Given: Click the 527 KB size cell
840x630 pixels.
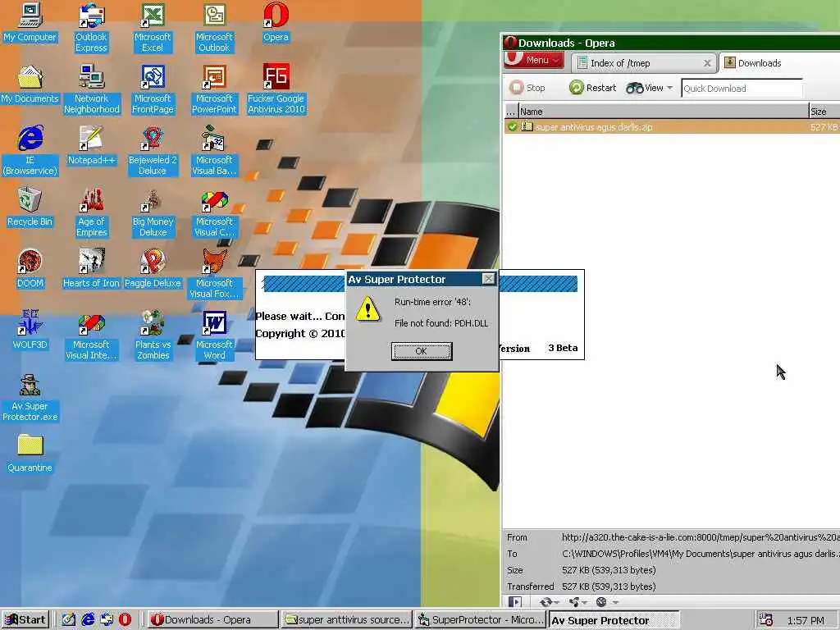Looking at the screenshot, I should click(824, 127).
